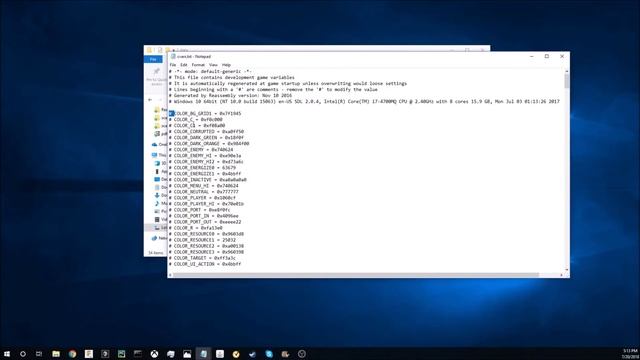Click the COLOR_BG_GRID1 line
640x360 pixels.
tap(205, 113)
